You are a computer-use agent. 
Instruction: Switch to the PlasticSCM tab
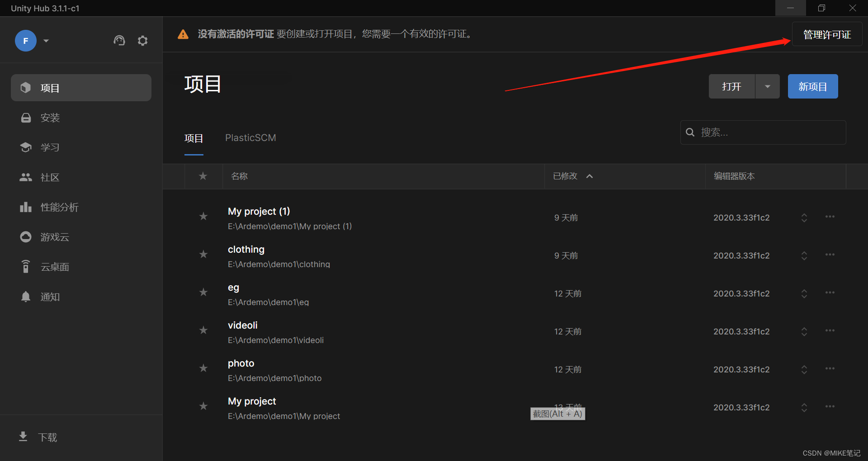(x=250, y=138)
